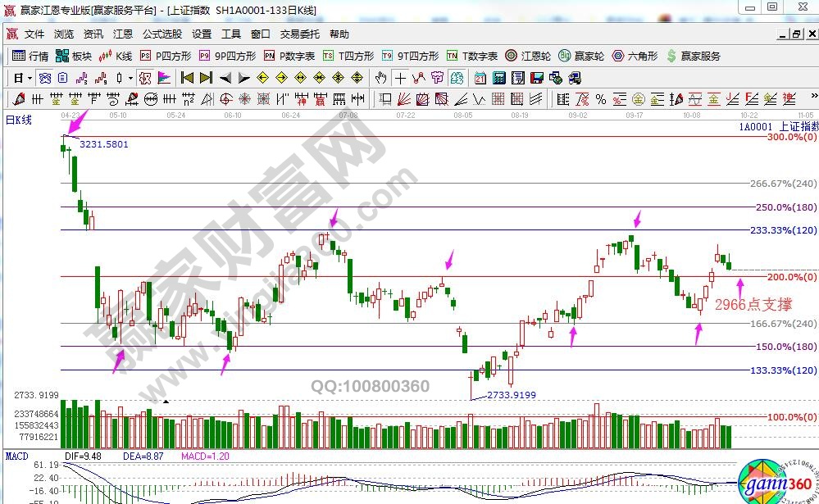This screenshot has height=504, width=819.
Task: Jump to the first bar with the skip-to-start arrow
Action: (x=187, y=78)
